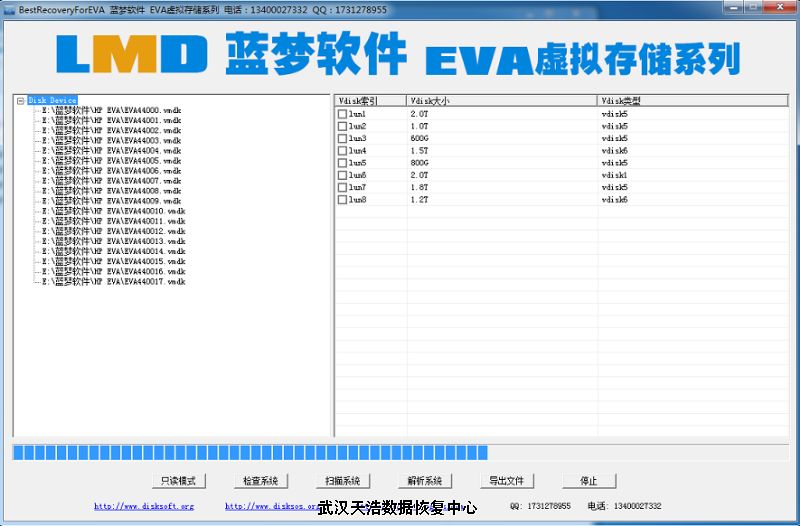The height and width of the screenshot is (526, 800).
Task: Click the 检查系统 button
Action: pyautogui.click(x=261, y=481)
